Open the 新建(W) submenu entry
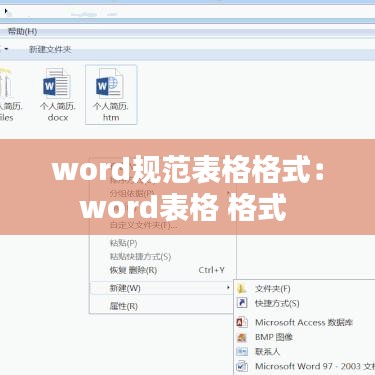Screen dimensions: 375x375 click(162, 288)
